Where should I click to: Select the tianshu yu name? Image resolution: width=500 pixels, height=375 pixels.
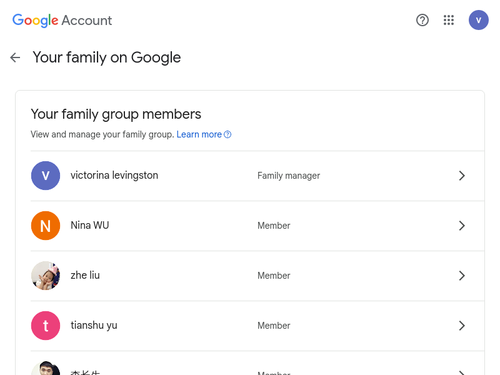tap(94, 325)
